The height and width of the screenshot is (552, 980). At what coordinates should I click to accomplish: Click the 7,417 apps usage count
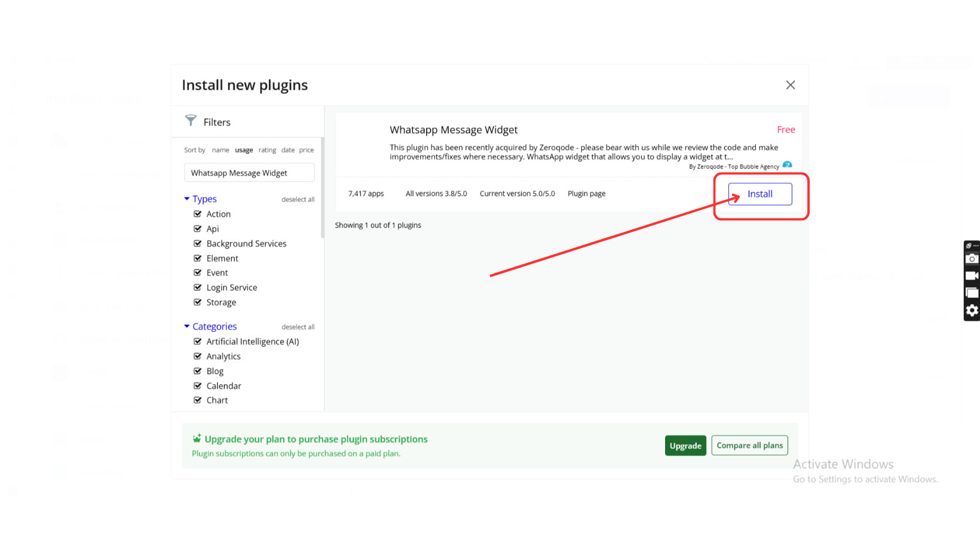click(x=366, y=194)
